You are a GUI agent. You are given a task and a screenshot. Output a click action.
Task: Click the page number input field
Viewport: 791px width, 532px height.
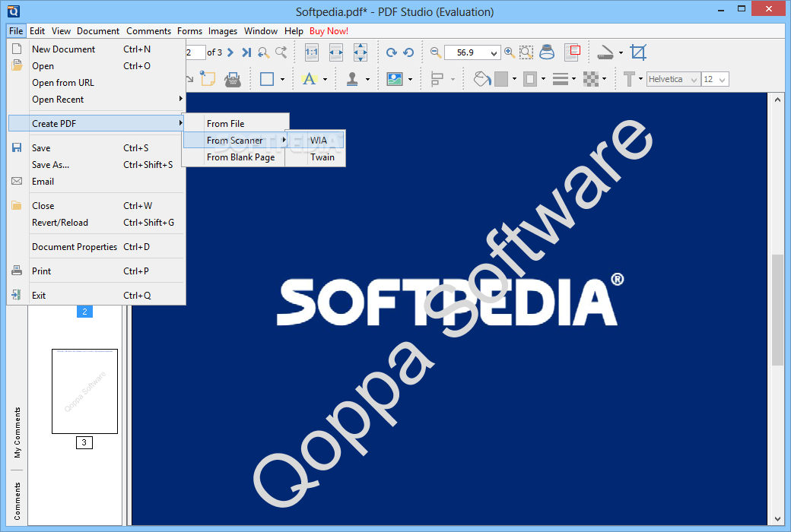195,52
